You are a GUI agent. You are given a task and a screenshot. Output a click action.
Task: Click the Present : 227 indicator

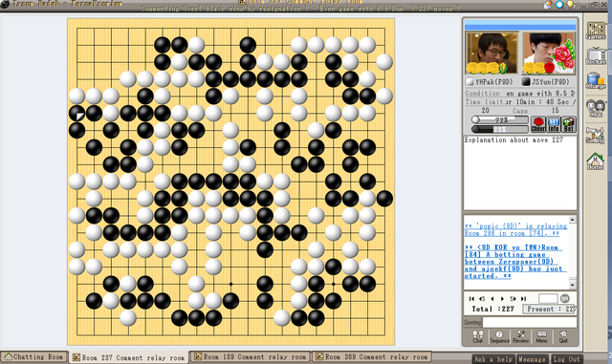click(550, 309)
